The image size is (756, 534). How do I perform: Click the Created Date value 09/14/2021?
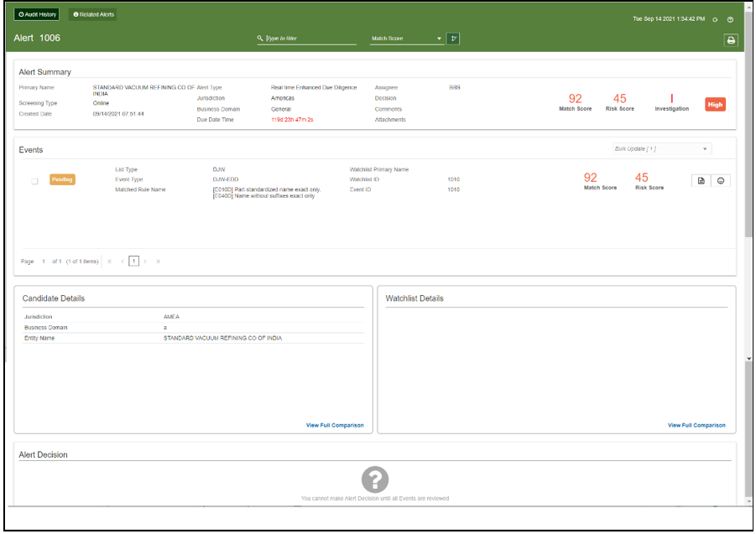point(118,114)
